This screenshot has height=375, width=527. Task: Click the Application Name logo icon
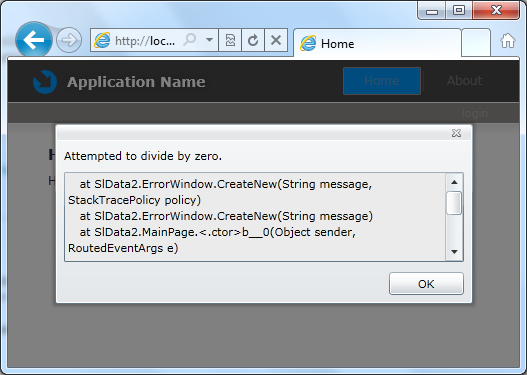click(45, 82)
